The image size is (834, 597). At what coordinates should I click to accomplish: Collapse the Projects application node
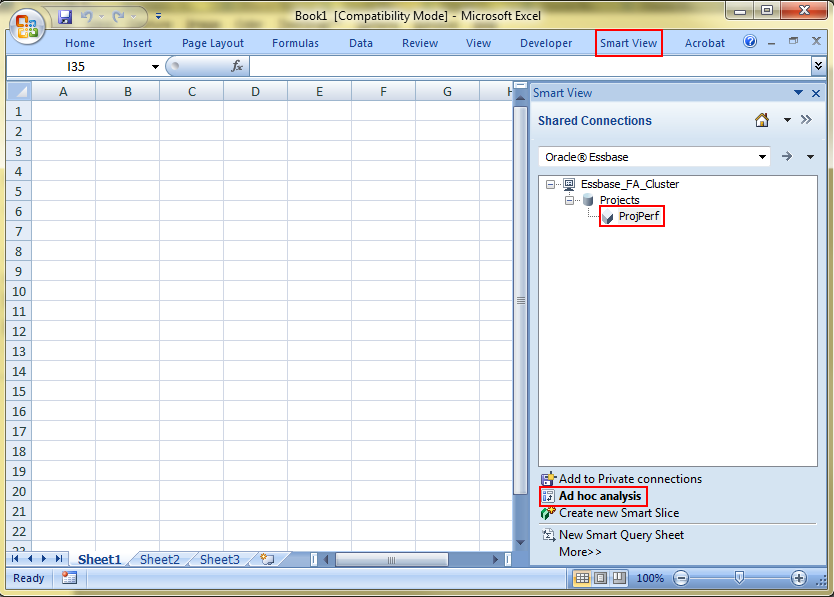569,200
